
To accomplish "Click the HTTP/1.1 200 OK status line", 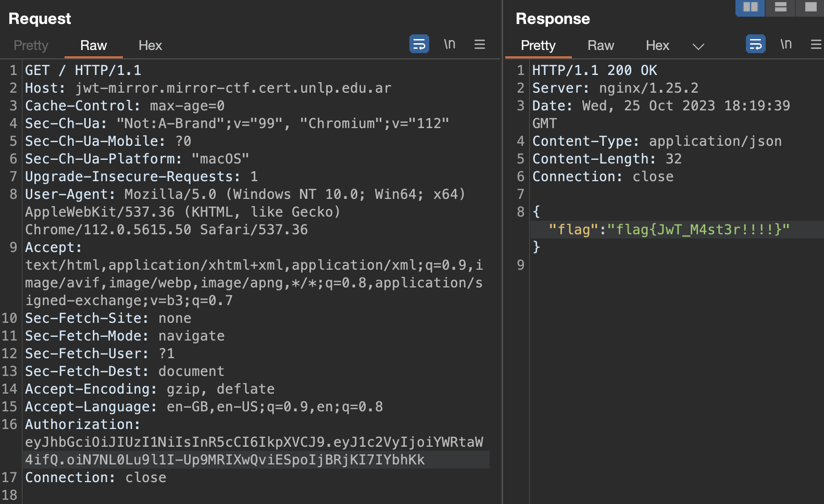I will coord(595,70).
